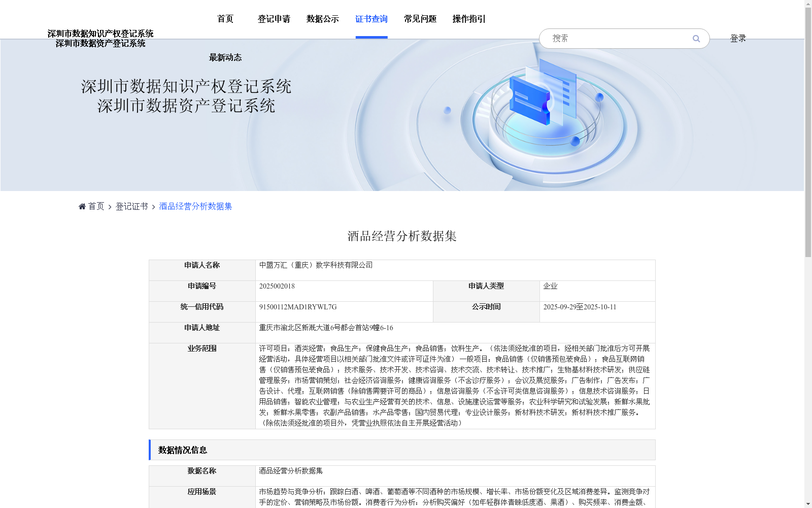Open the 操作指引 navigation item

(x=469, y=19)
